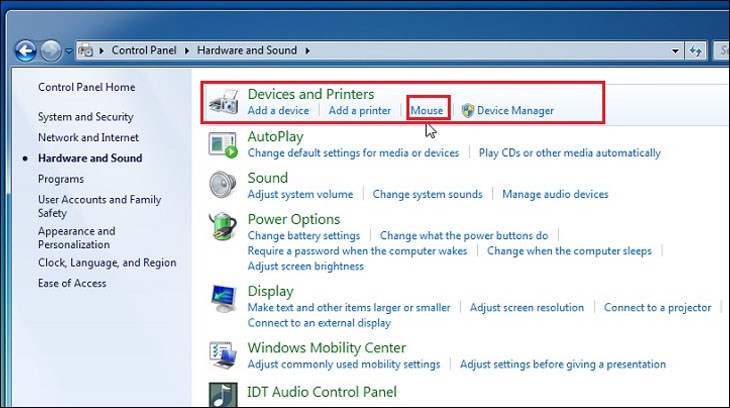Open the Power Options battery icon

point(223,227)
